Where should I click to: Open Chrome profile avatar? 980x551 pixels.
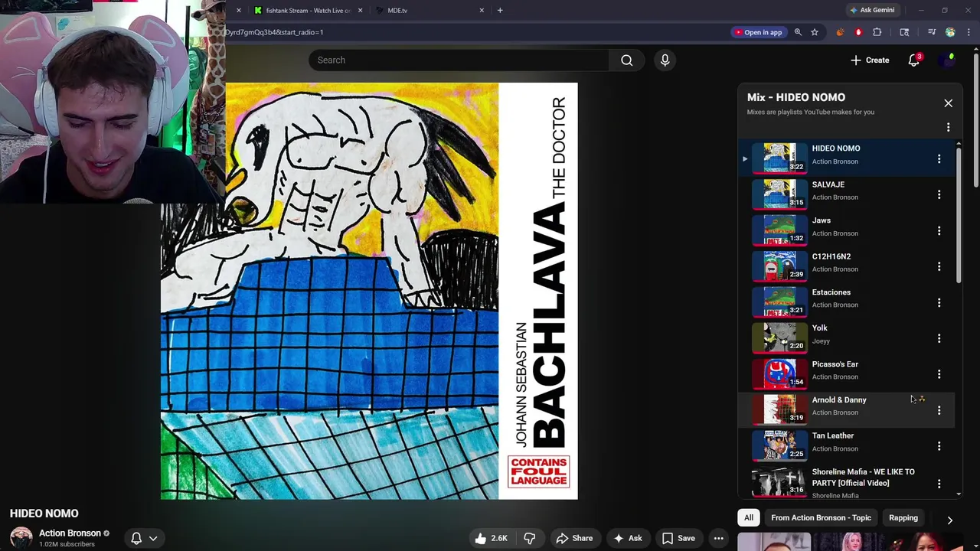tap(950, 32)
